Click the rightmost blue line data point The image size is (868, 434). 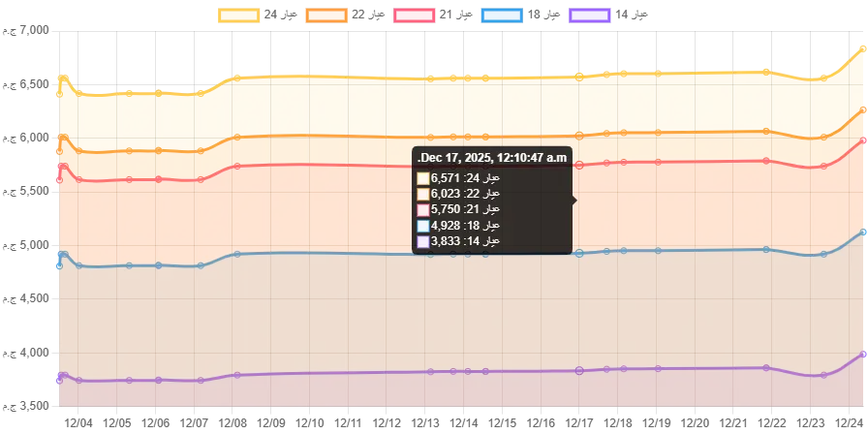click(x=864, y=232)
